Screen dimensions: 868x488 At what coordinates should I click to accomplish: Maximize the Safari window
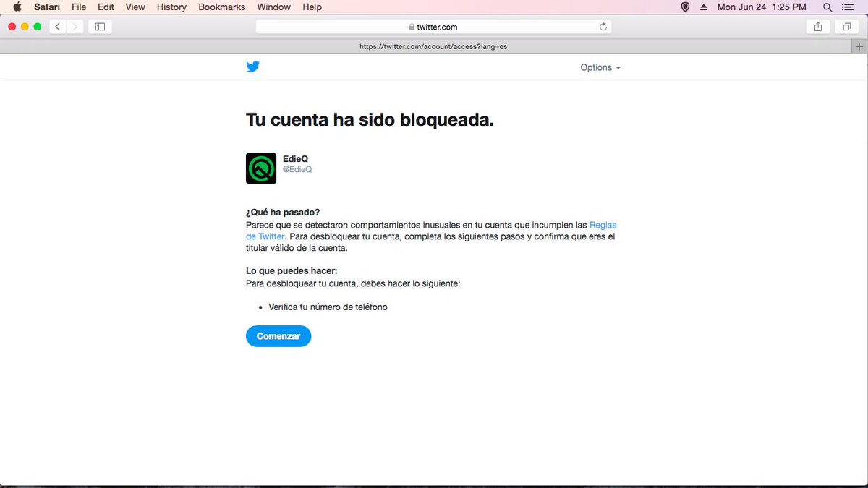pyautogui.click(x=38, y=27)
